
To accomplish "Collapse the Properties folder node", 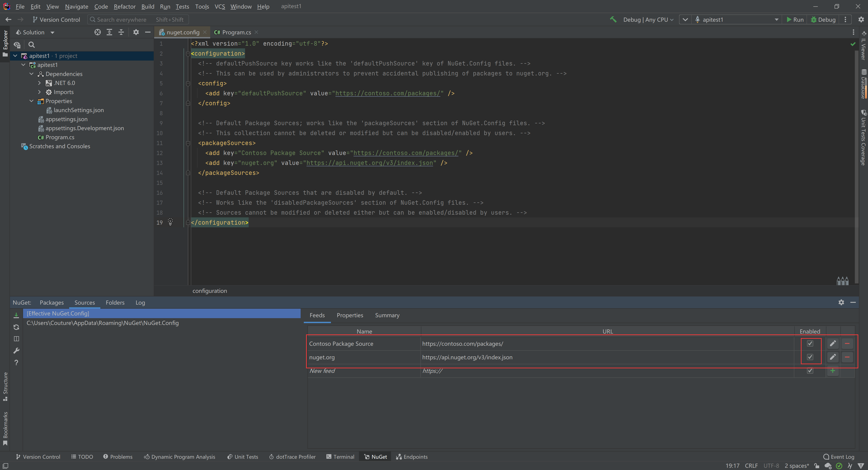I will click(31, 101).
